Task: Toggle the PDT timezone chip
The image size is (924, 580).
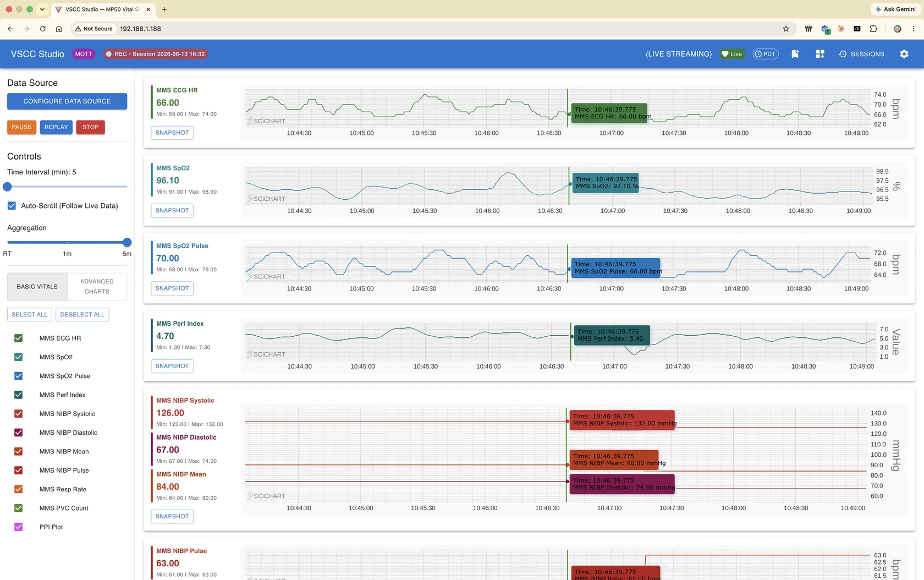Action: click(766, 54)
